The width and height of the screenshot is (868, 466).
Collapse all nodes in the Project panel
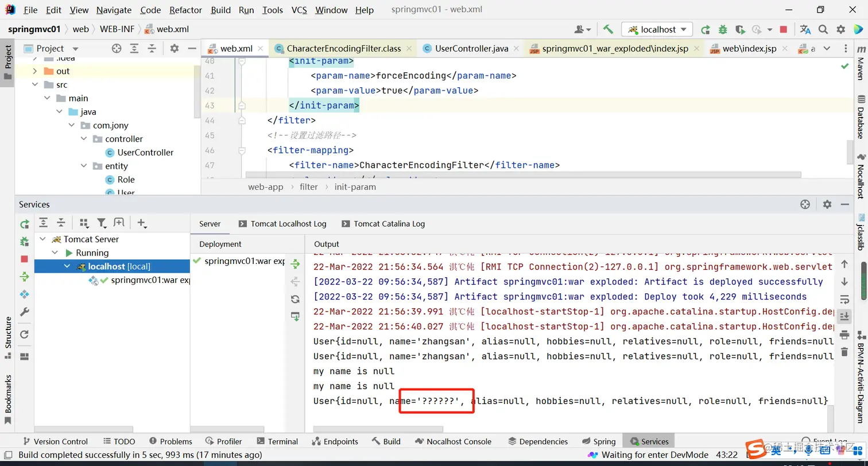[x=152, y=49]
